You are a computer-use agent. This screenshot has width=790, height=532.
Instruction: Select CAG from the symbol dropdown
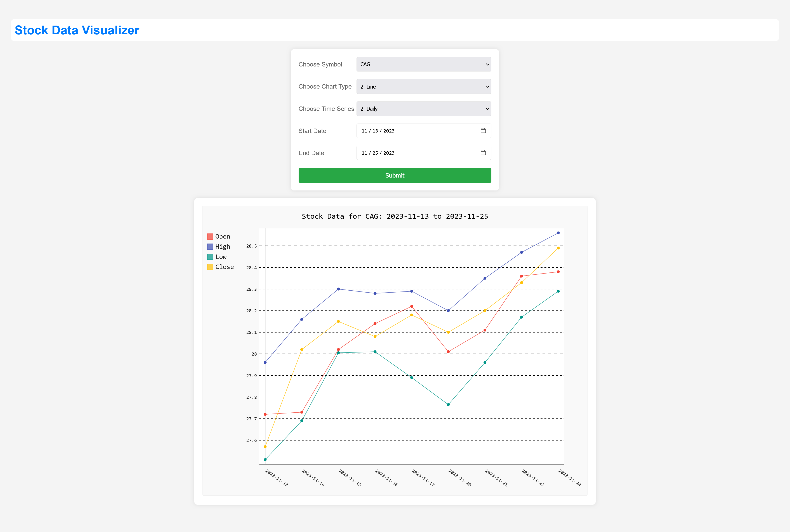[424, 64]
